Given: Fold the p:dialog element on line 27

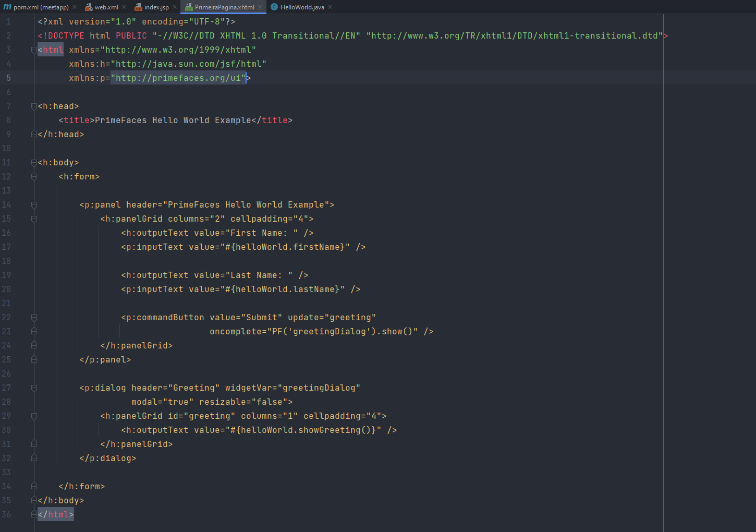Looking at the screenshot, I should pos(34,388).
